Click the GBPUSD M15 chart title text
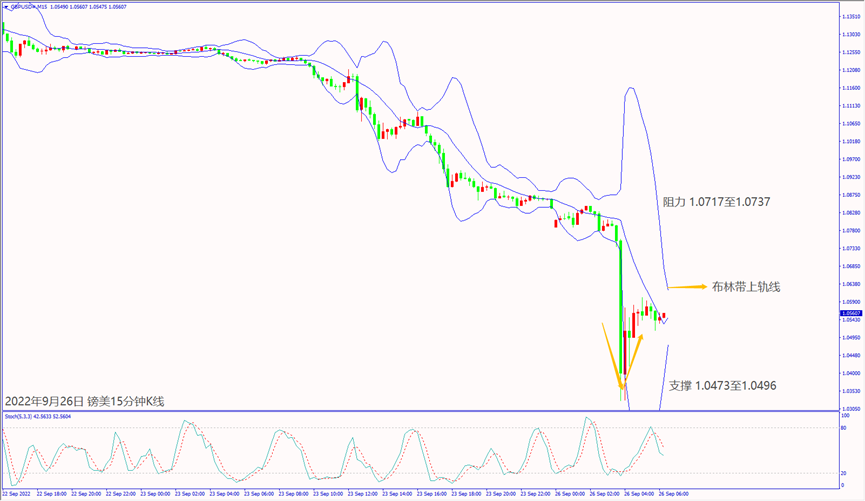This screenshot has width=865, height=501. click(27, 5)
